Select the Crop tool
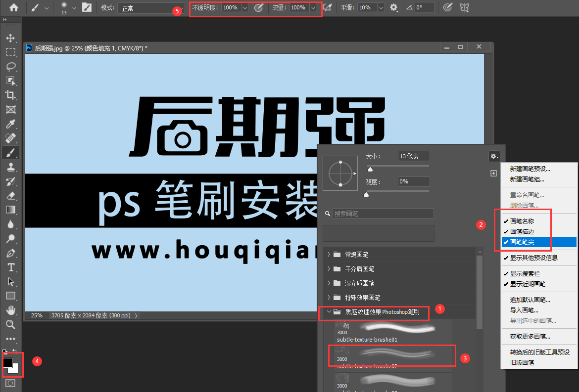 click(x=11, y=95)
